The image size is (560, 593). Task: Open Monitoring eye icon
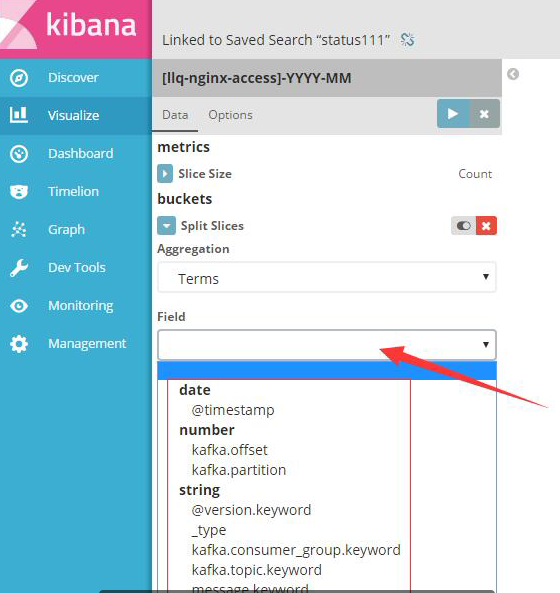pos(19,306)
